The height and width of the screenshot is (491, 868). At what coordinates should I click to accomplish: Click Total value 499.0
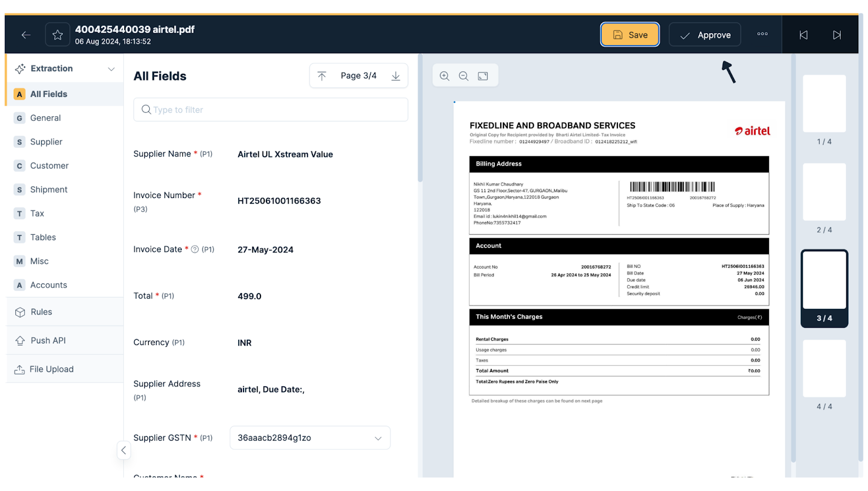pos(250,296)
